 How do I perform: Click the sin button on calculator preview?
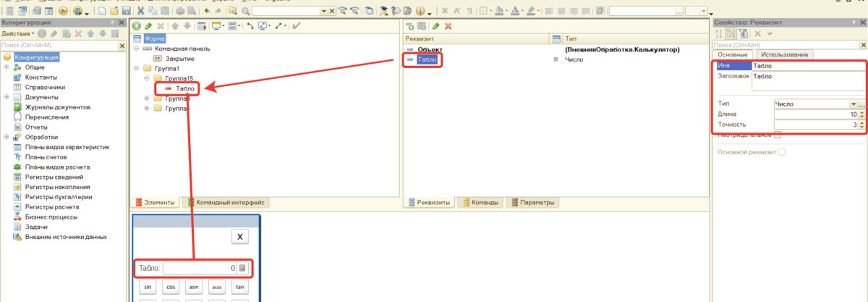click(148, 287)
